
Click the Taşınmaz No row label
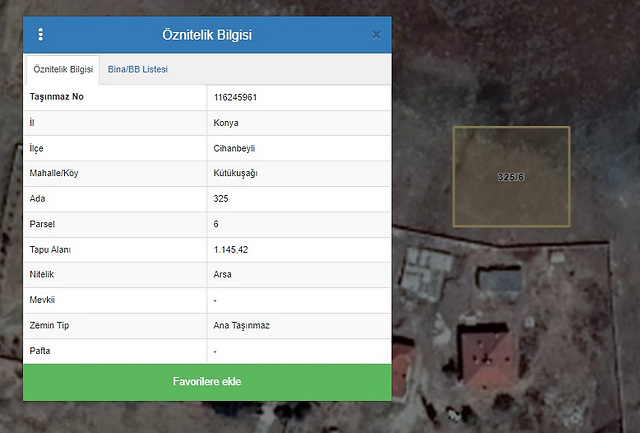tap(57, 97)
